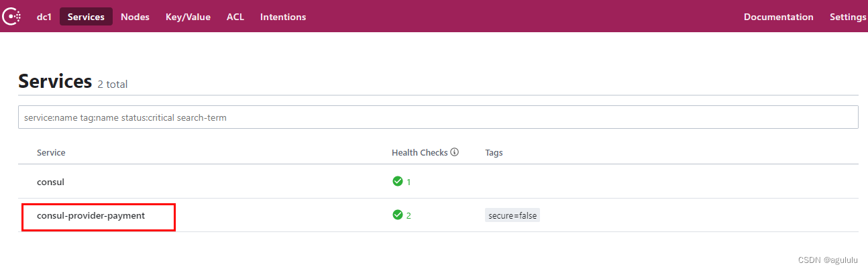Image resolution: width=868 pixels, height=271 pixels.
Task: Click the green check icon for consul
Action: coord(397,181)
